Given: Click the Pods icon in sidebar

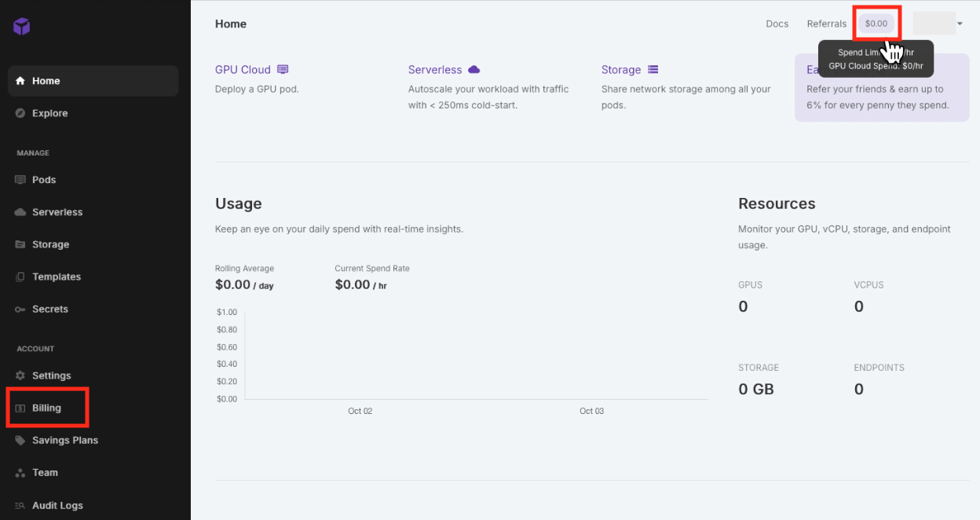Looking at the screenshot, I should [20, 180].
